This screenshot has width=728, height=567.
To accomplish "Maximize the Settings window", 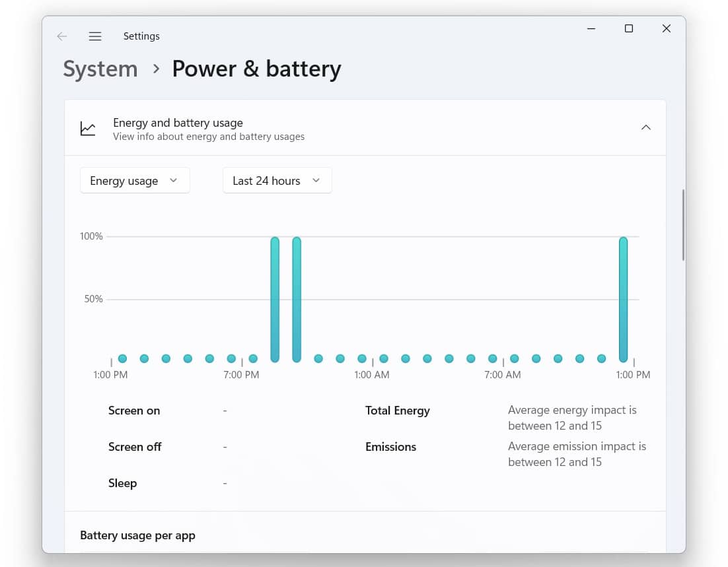I will click(x=629, y=28).
